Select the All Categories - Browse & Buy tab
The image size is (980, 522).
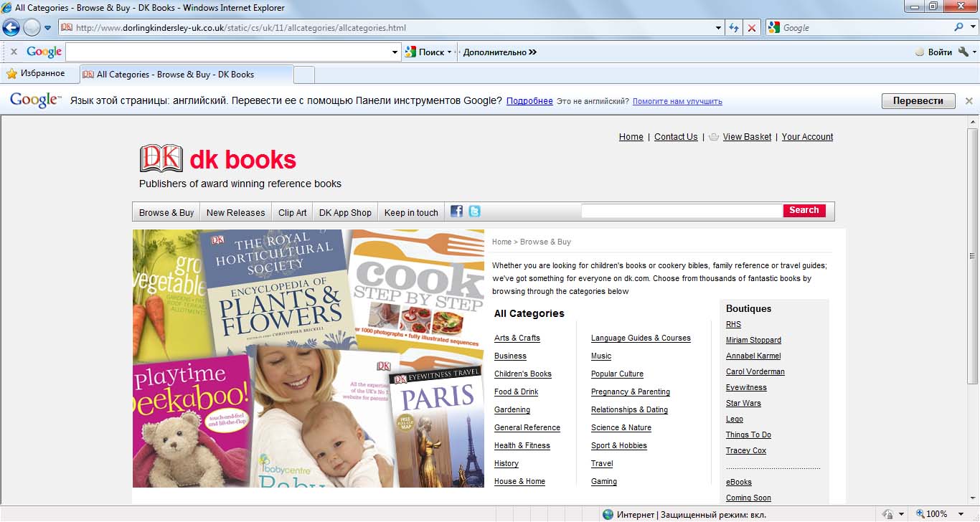[187, 74]
